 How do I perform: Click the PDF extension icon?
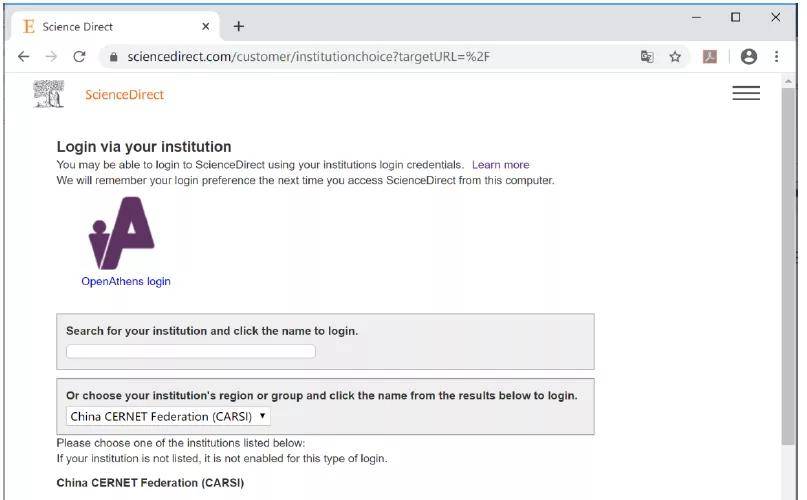coord(710,57)
